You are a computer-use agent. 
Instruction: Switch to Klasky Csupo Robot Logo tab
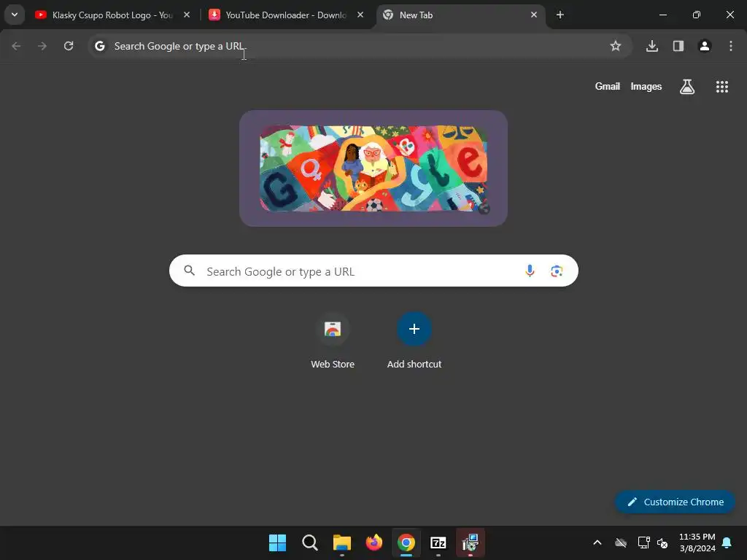click(112, 15)
